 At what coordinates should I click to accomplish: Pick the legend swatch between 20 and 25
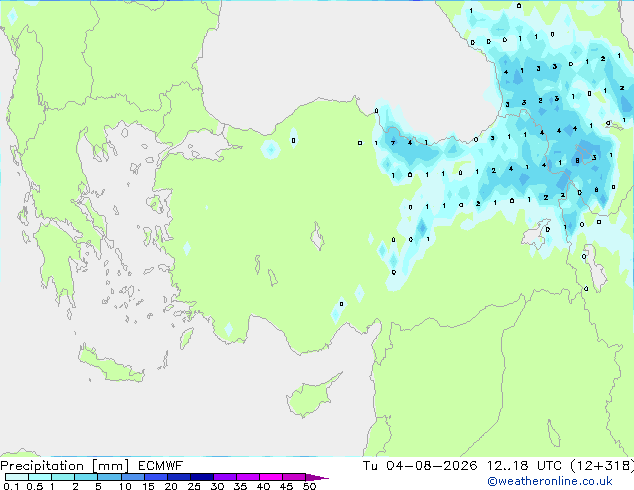[x=178, y=477]
